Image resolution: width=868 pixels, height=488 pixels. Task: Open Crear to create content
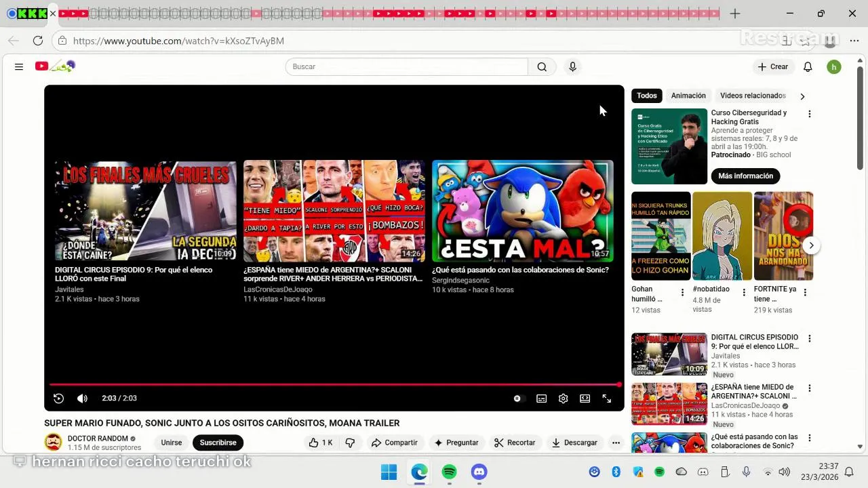click(773, 66)
